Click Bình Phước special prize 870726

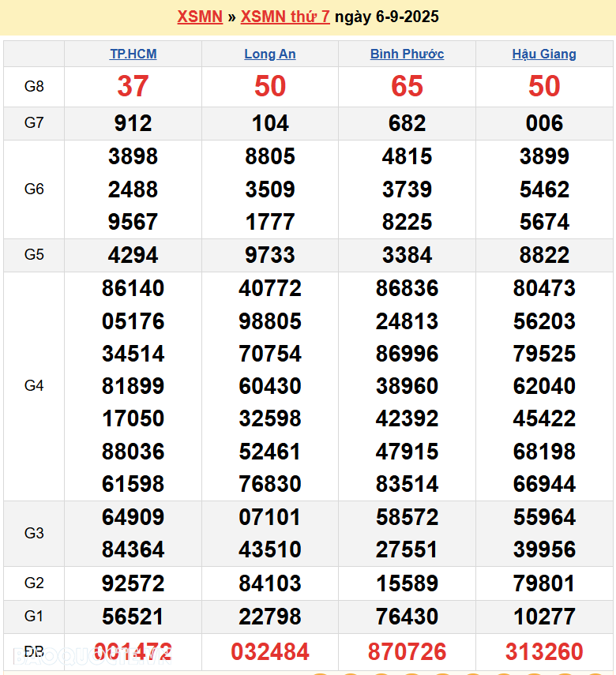(407, 652)
